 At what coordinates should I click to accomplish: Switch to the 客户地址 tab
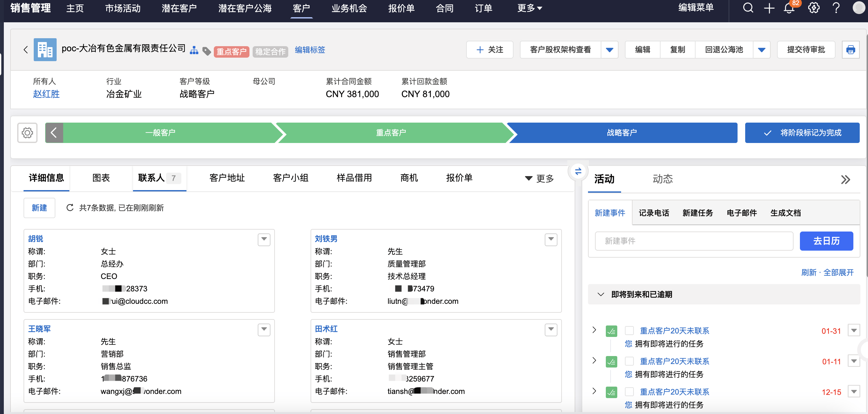pyautogui.click(x=227, y=178)
